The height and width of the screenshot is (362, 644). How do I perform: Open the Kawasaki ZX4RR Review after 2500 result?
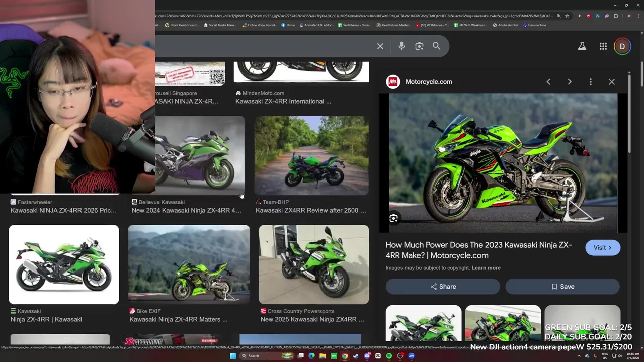click(x=311, y=210)
